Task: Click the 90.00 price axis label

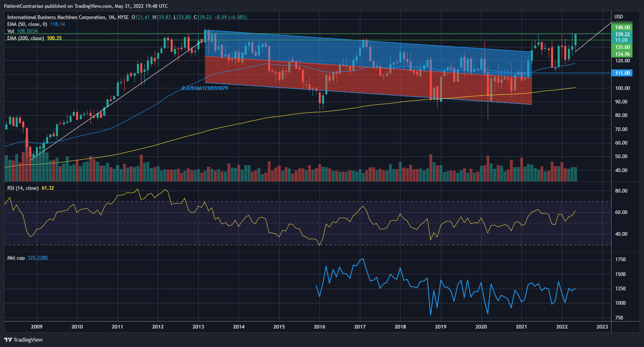Action: coord(621,102)
